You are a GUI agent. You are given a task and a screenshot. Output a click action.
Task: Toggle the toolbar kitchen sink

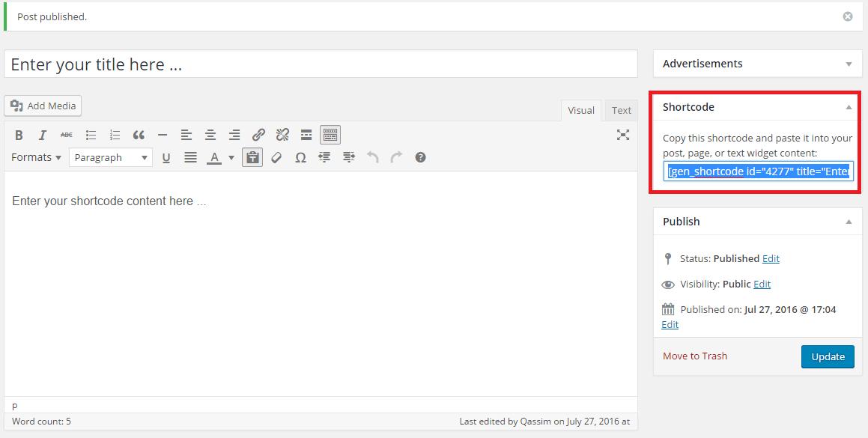[330, 135]
